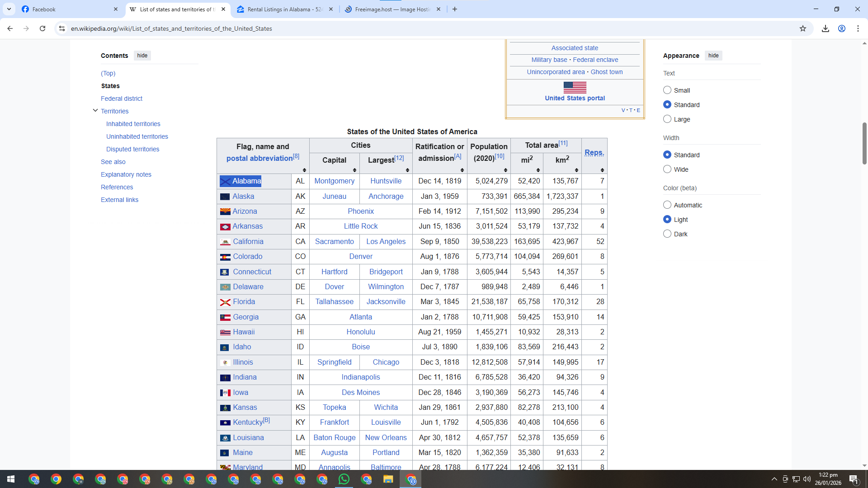Click the new tab plus icon

(455, 9)
